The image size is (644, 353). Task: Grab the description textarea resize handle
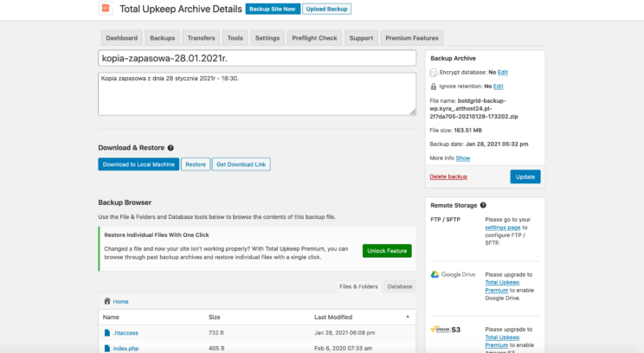click(x=413, y=112)
